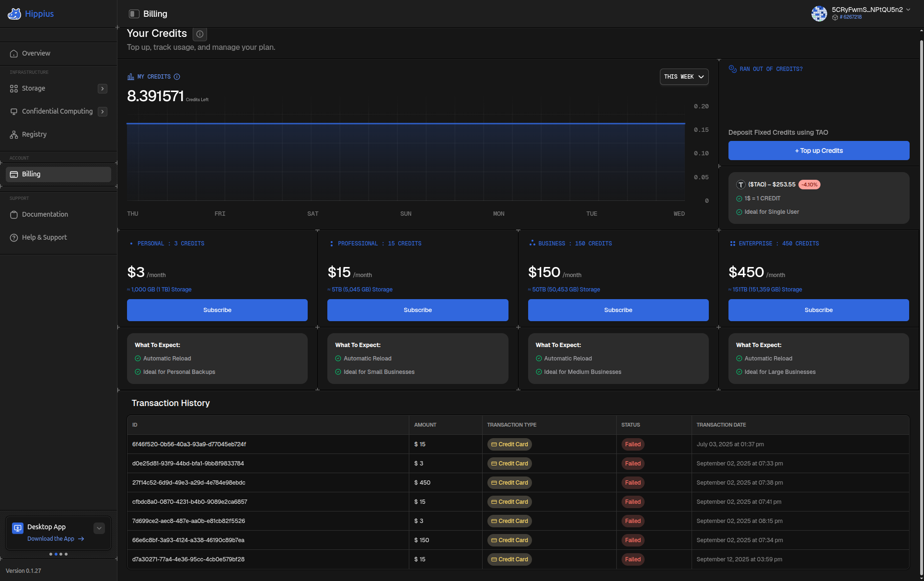Expand the Storage submenu chevron
Screen dimensions: 924x581
tap(103, 89)
